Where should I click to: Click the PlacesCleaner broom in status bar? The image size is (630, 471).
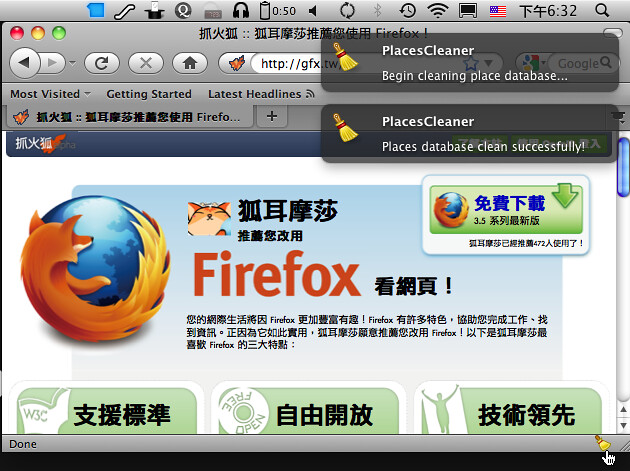point(602,443)
